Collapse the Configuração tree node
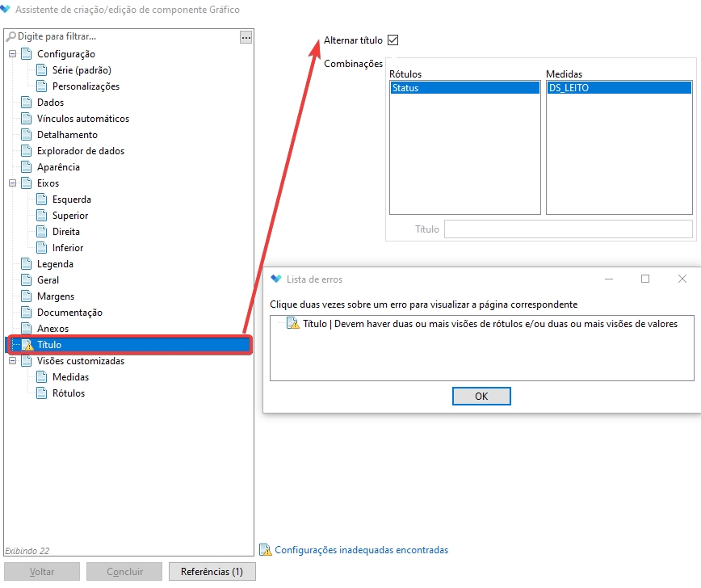The image size is (701, 588). click(x=12, y=54)
